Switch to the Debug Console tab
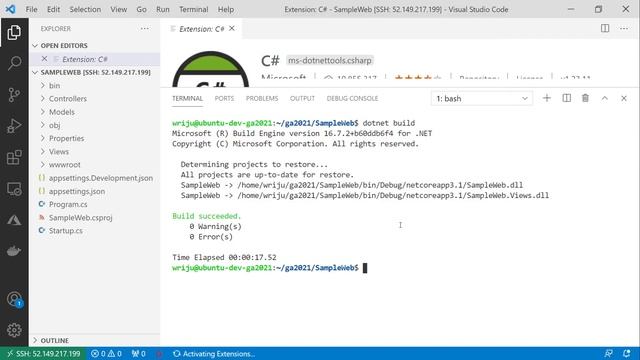 coord(352,98)
